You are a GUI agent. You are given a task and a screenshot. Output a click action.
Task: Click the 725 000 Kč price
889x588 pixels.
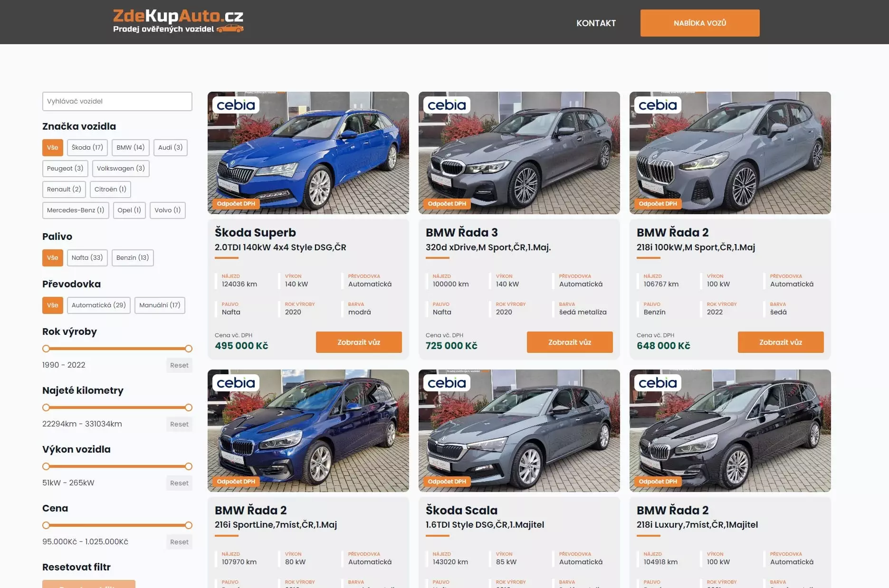click(x=451, y=346)
